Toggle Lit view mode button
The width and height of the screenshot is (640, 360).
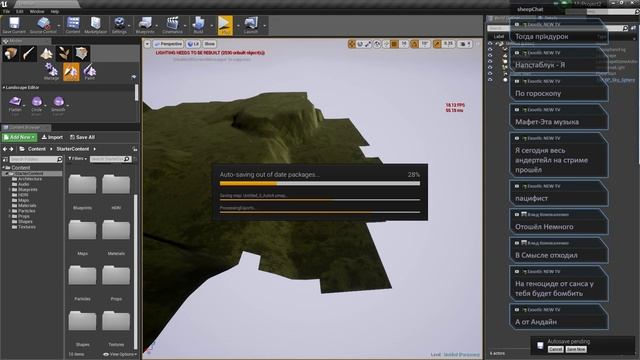[193, 44]
